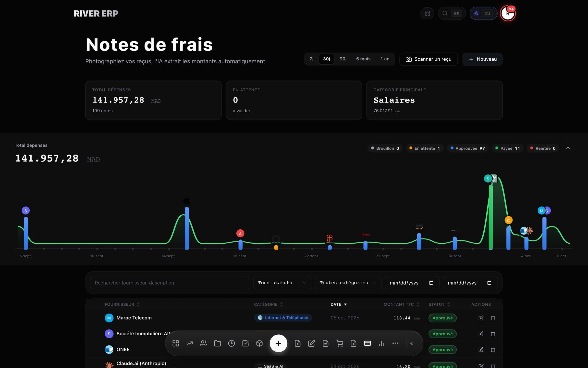Open the Tous statuts dropdown
Viewport: 588px width, 368px height.
pyautogui.click(x=282, y=283)
